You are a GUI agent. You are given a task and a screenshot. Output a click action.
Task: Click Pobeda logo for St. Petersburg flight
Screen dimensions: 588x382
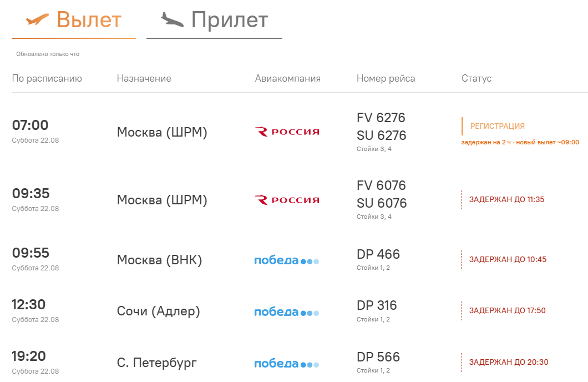coord(286,363)
